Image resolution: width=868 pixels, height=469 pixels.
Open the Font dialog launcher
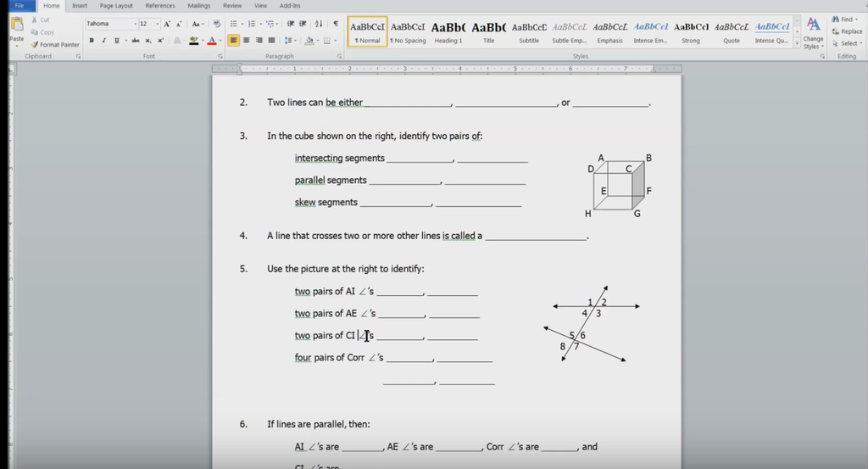tap(220, 57)
